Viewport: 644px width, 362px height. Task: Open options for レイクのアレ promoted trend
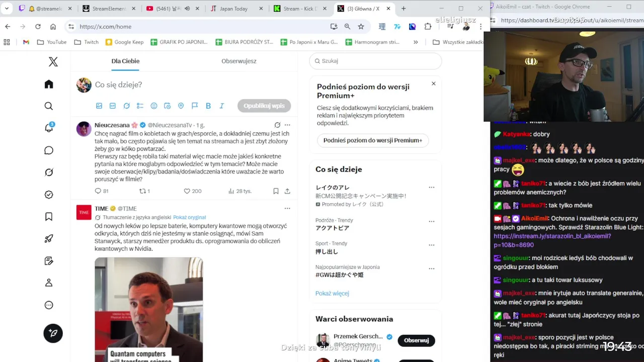tap(431, 188)
